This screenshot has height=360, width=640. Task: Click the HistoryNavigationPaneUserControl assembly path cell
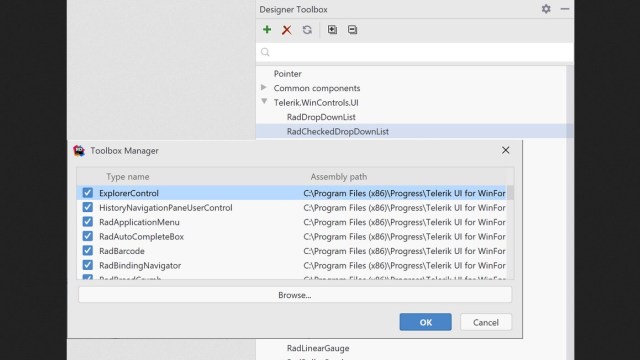point(404,207)
